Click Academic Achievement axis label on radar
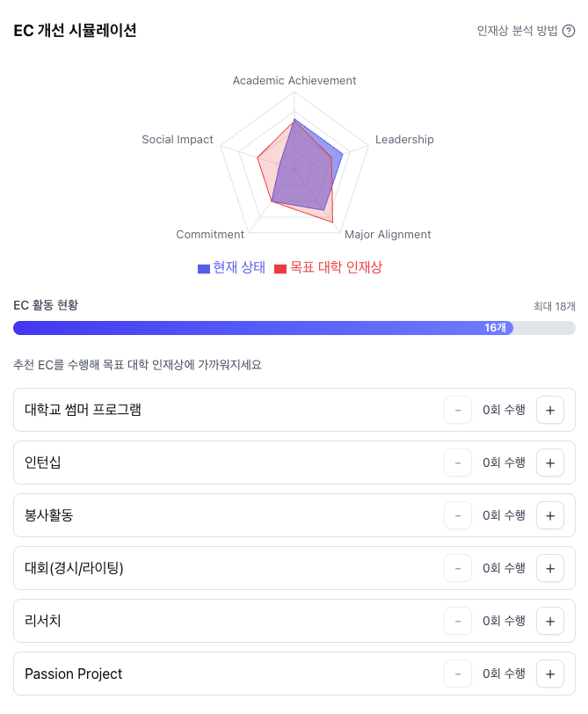 (x=294, y=81)
